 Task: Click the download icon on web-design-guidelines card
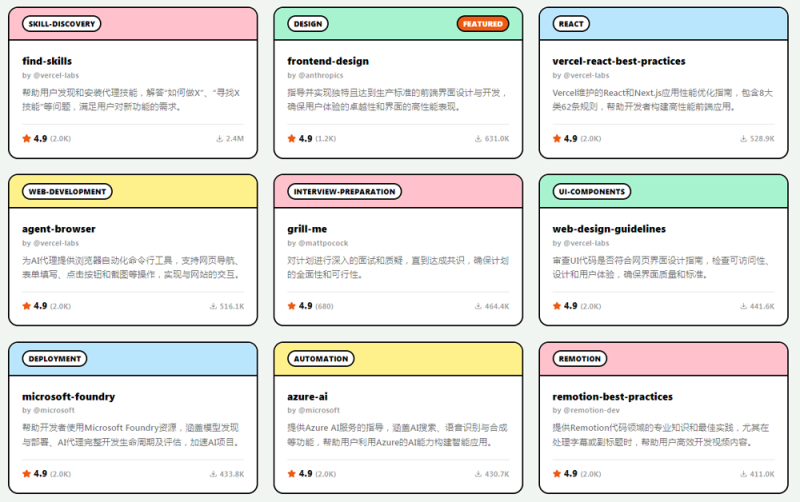tap(743, 306)
